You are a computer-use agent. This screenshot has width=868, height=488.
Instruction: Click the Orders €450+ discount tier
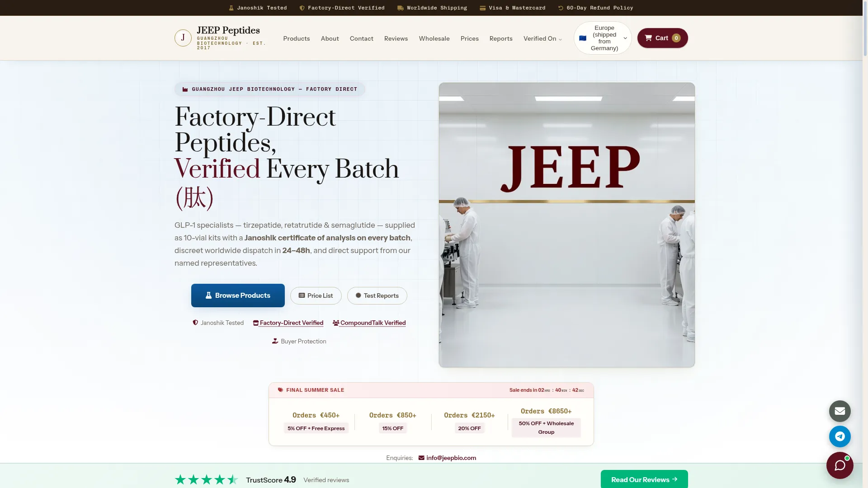coord(316,422)
